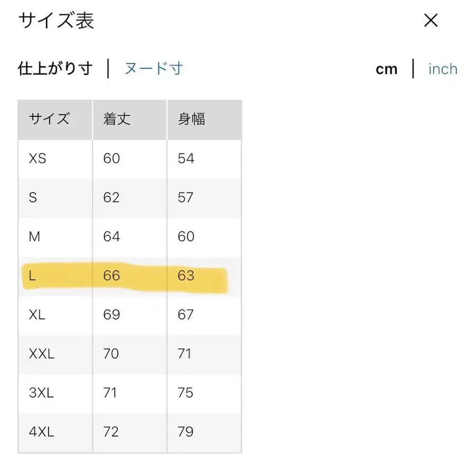Switch measurements to inch units
Image resolution: width=476 pixels, height=476 pixels.
442,69
